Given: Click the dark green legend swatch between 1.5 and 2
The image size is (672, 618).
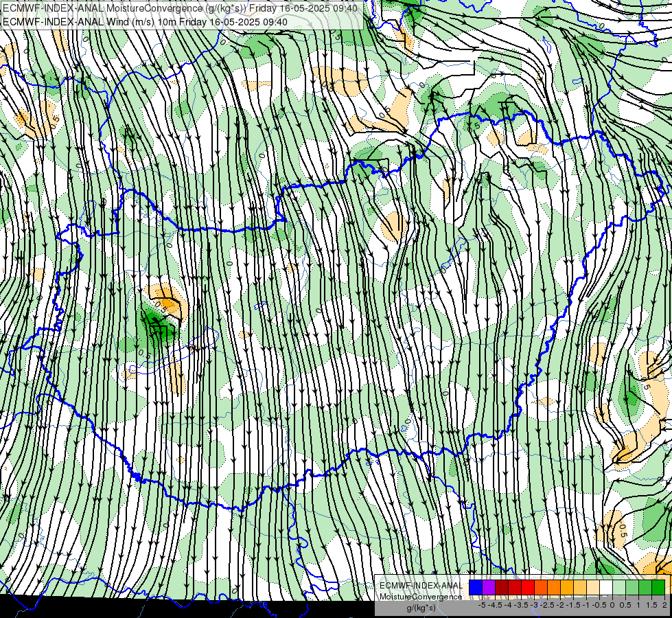Looking at the screenshot, I should pos(658,588).
